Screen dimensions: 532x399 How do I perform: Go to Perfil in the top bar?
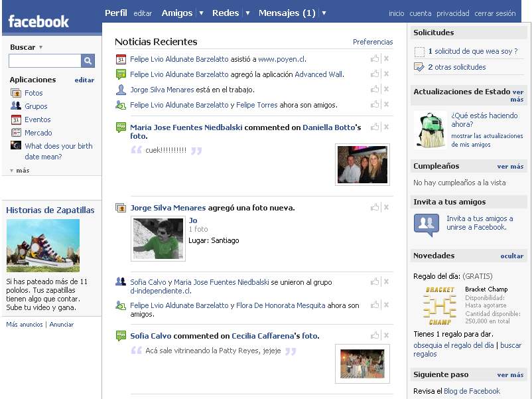(115, 13)
